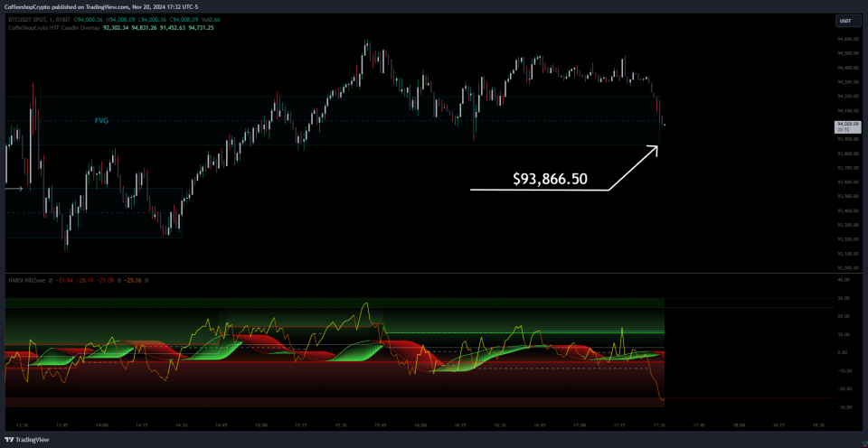Open the USDT currency selector
This screenshot has height=448, width=868.
pos(847,21)
